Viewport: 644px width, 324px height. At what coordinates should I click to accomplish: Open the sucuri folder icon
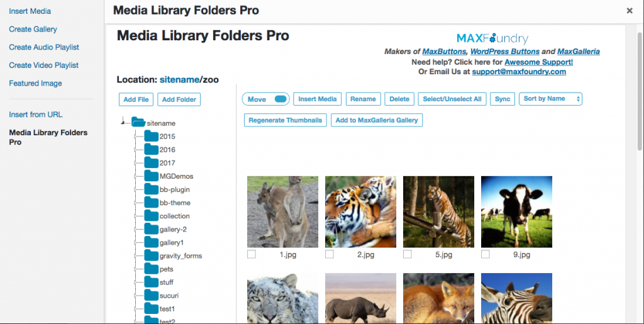(x=152, y=295)
